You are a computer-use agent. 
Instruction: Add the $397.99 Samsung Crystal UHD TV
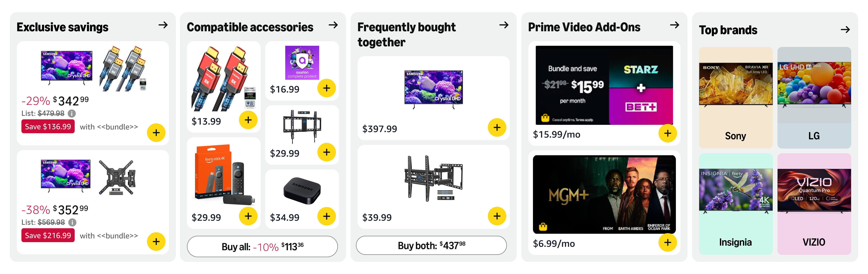point(497,128)
